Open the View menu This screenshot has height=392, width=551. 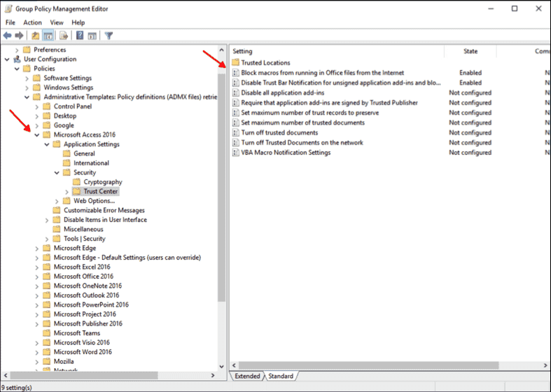pos(57,22)
